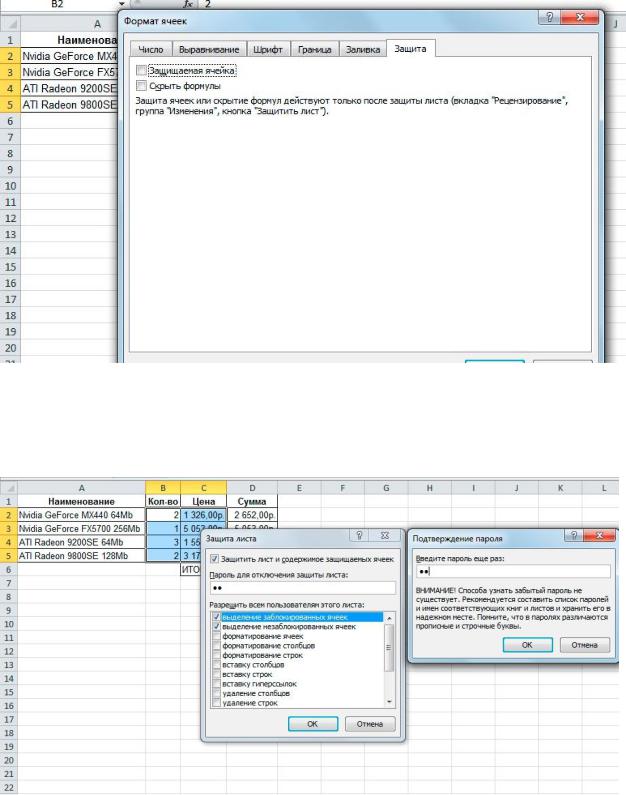The height and width of the screenshot is (795, 626).
Task: Focus the Пароль для отключения защиты листа field
Action: (x=303, y=588)
